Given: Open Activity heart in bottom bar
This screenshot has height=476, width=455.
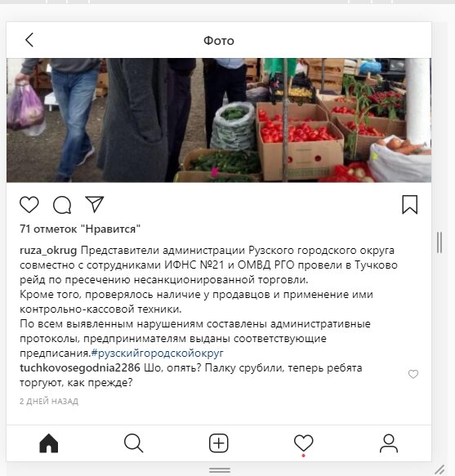Looking at the screenshot, I should [303, 443].
